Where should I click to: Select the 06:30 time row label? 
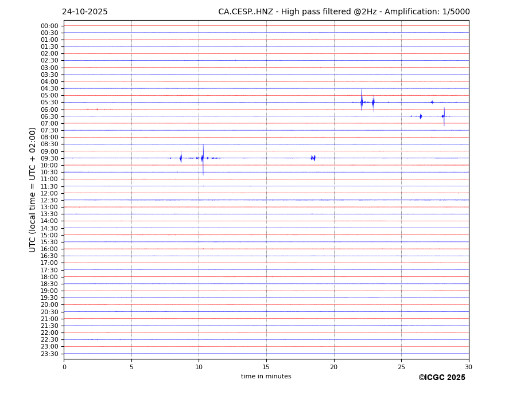[x=49, y=116]
